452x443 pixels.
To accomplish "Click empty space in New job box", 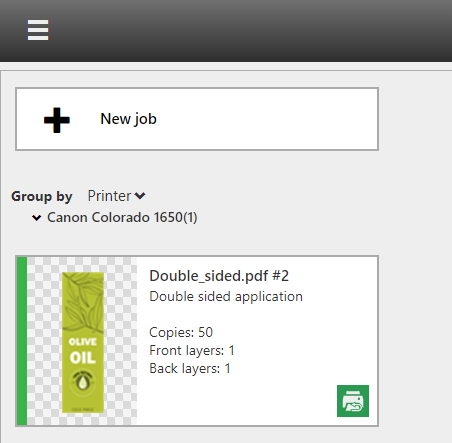I will pyautogui.click(x=267, y=119).
